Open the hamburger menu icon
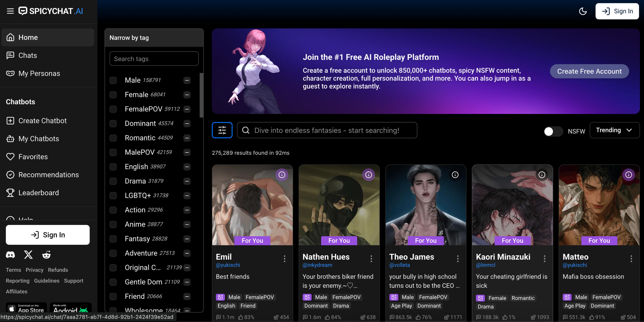This screenshot has height=322, width=644. [10, 11]
